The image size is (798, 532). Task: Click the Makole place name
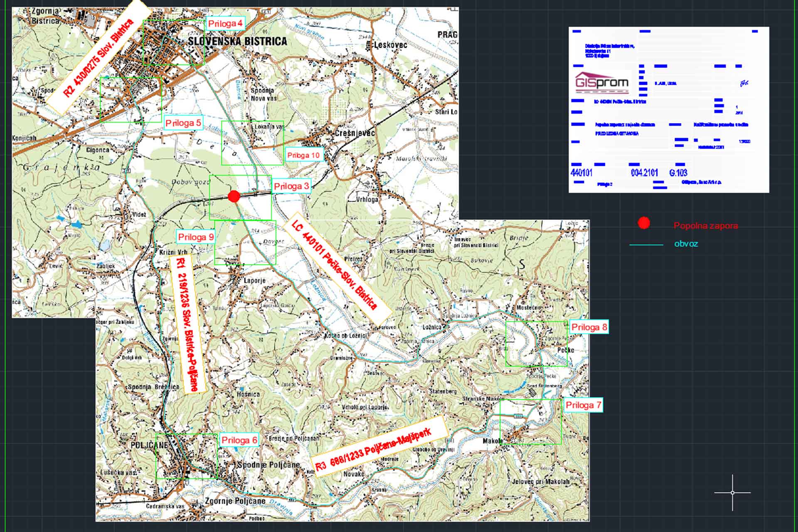click(x=493, y=441)
